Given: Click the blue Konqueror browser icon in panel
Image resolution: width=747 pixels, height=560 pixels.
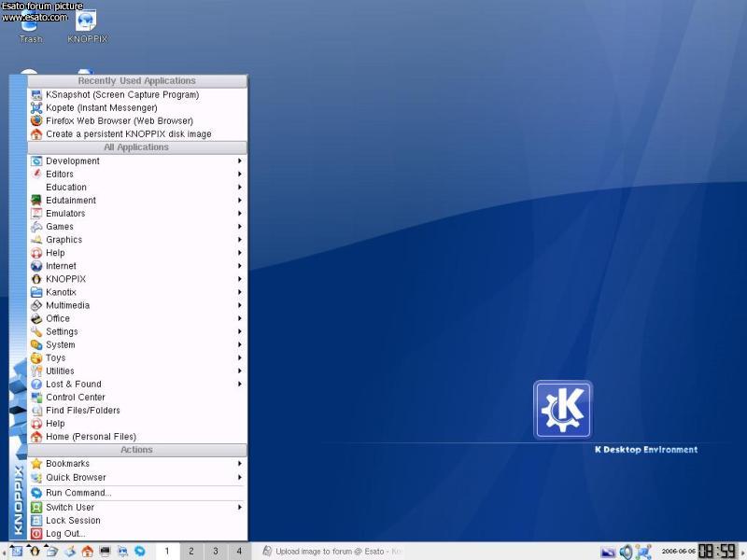Looking at the screenshot, I should pyautogui.click(x=140, y=551).
